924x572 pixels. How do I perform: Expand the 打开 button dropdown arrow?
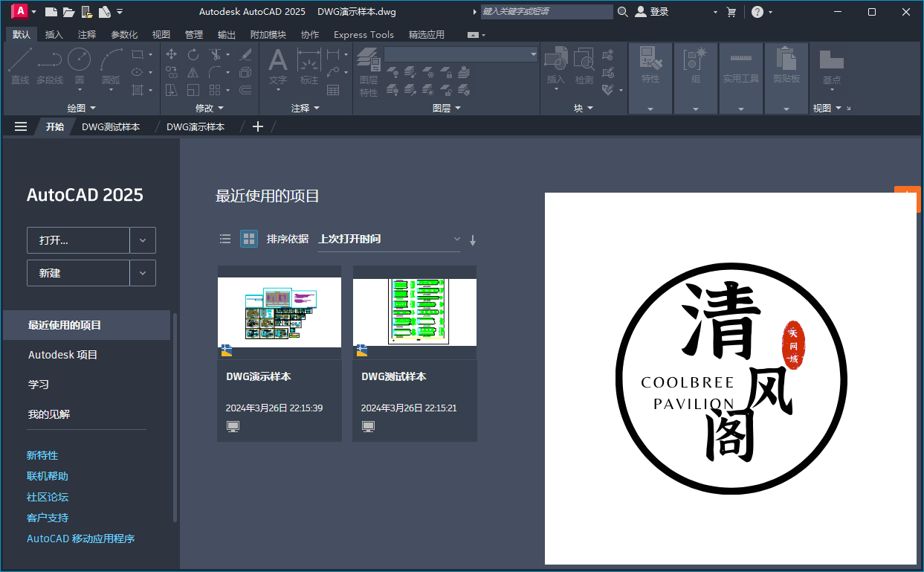(143, 240)
